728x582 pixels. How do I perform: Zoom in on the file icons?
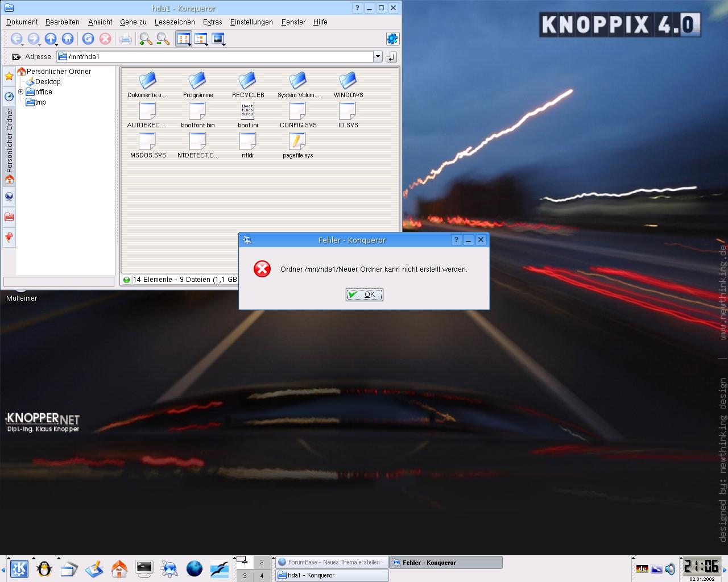coord(146,39)
